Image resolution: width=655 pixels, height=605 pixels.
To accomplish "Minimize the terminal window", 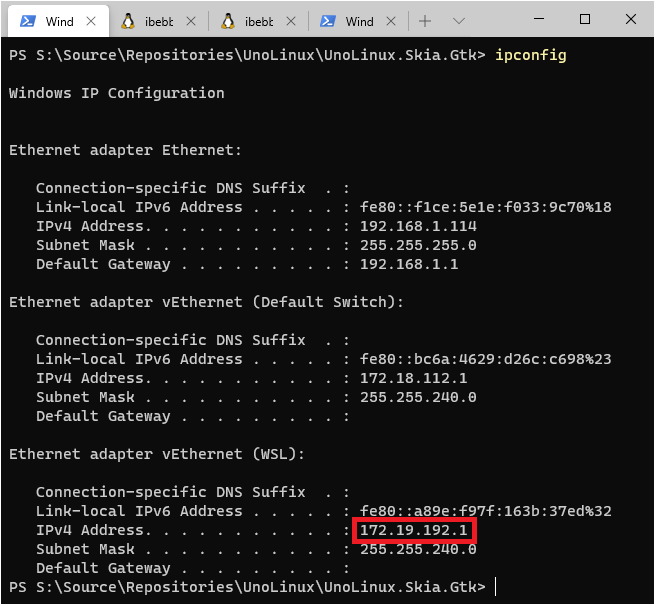I will coord(539,19).
